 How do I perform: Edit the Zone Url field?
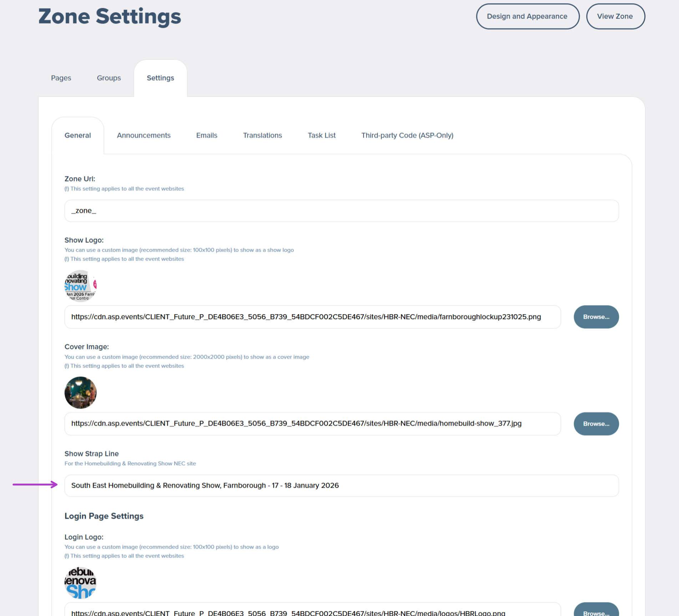(341, 211)
